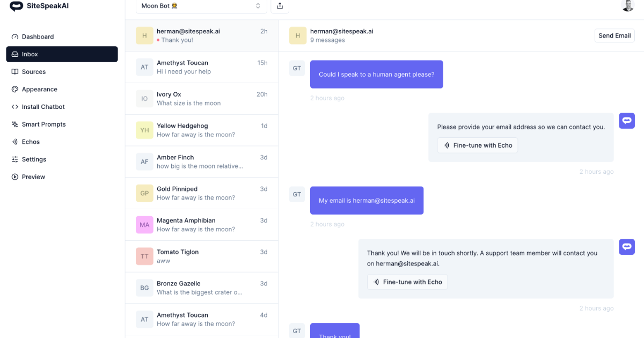Click Fine-tune with Echo under email request
Image resolution: width=644 pixels, height=338 pixels.
tap(478, 145)
